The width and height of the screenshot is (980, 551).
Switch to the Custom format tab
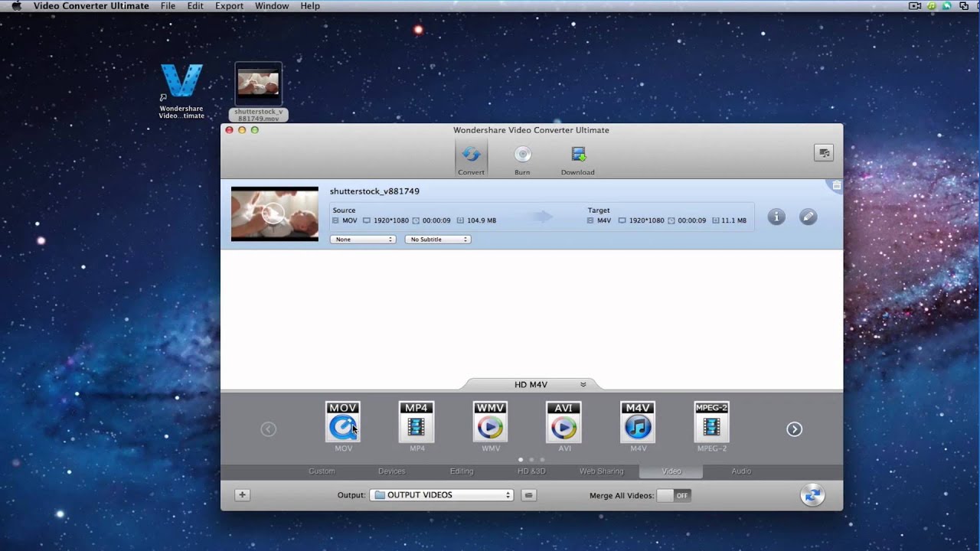[322, 471]
